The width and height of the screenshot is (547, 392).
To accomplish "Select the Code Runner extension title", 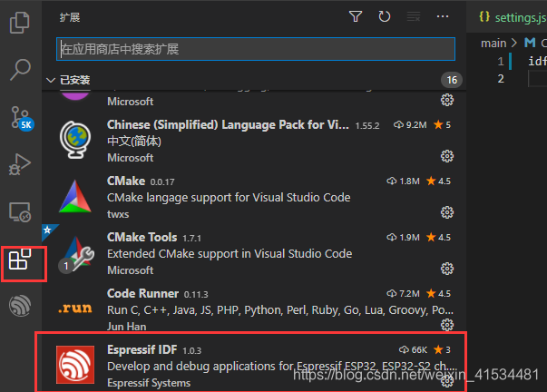I will pyautogui.click(x=142, y=293).
